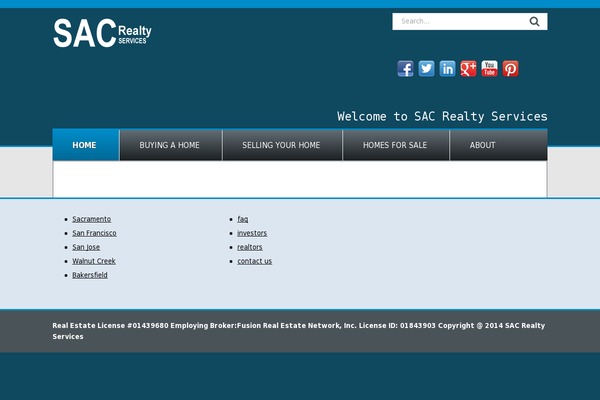Click the SAC Realty Services logo

tap(102, 33)
